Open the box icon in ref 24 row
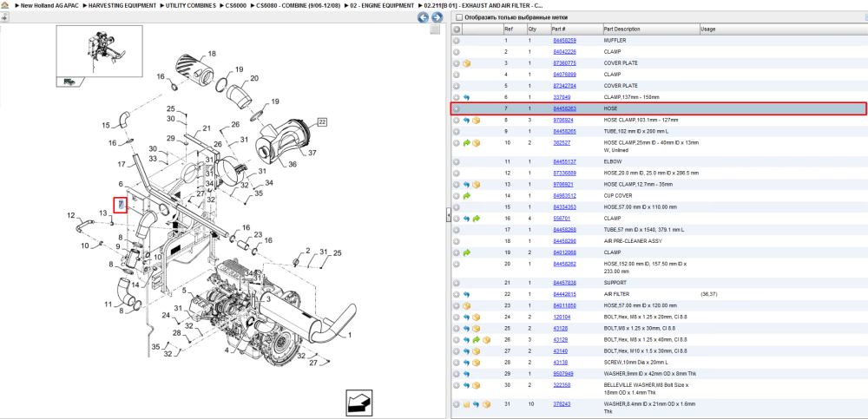 click(x=476, y=318)
